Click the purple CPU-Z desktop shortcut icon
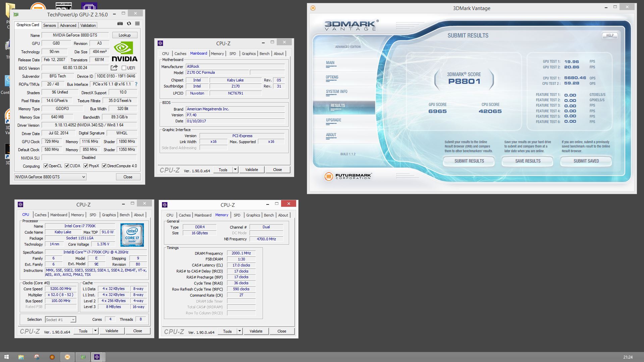 pos(89,6)
